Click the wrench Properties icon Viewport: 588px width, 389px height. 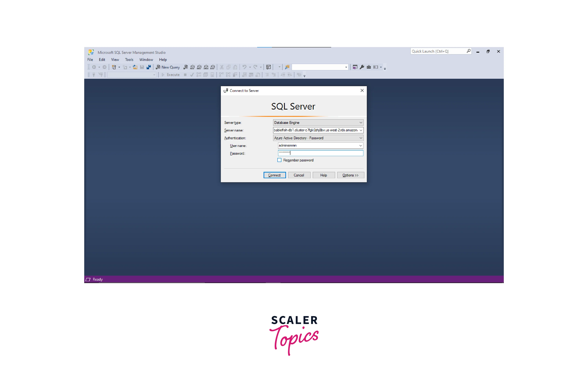(x=362, y=67)
